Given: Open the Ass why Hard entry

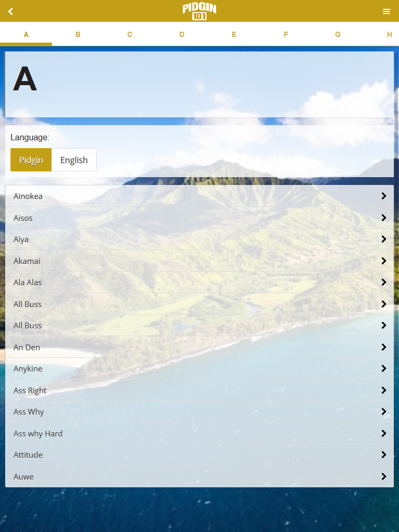Looking at the screenshot, I should [x=199, y=433].
